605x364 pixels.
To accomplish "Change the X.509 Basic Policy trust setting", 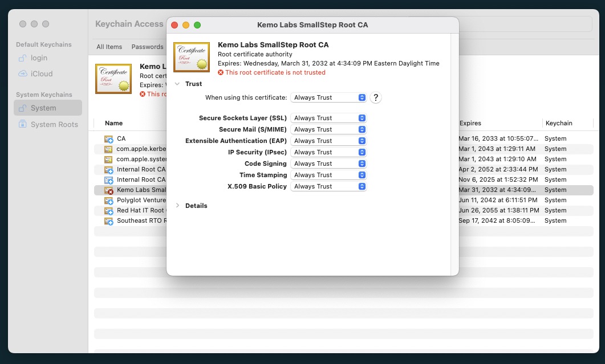I will click(328, 186).
